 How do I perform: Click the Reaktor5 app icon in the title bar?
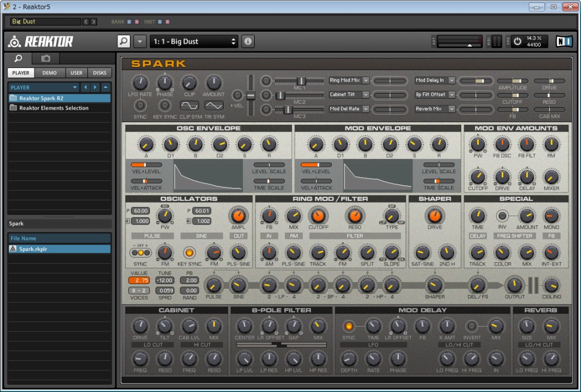[6, 7]
